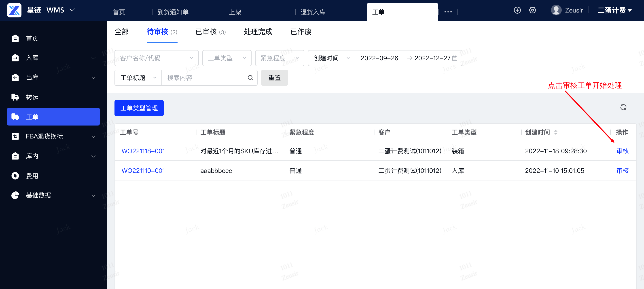The width and height of the screenshot is (644, 289).
Task: Click the 费用 sidebar menu item
Action: click(x=53, y=176)
